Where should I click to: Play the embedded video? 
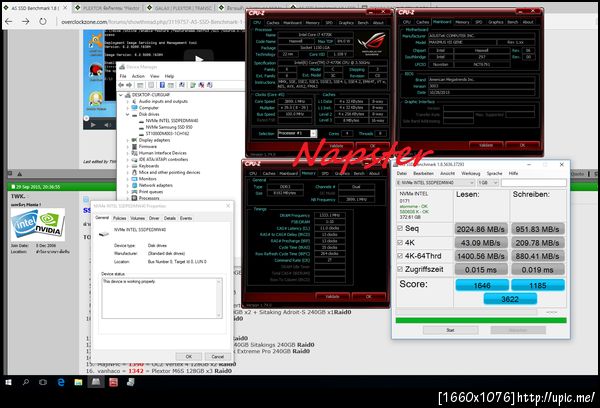[x=93, y=124]
